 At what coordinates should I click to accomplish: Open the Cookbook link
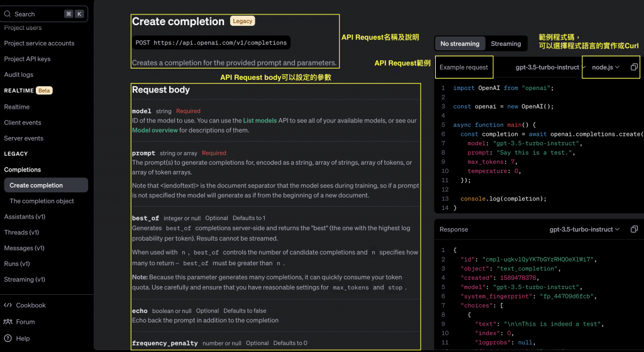[31, 305]
